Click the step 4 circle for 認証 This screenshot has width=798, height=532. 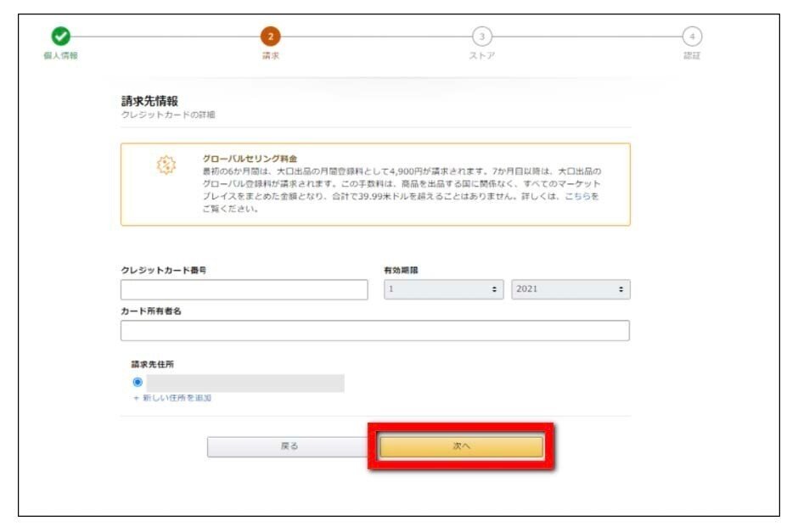692,36
